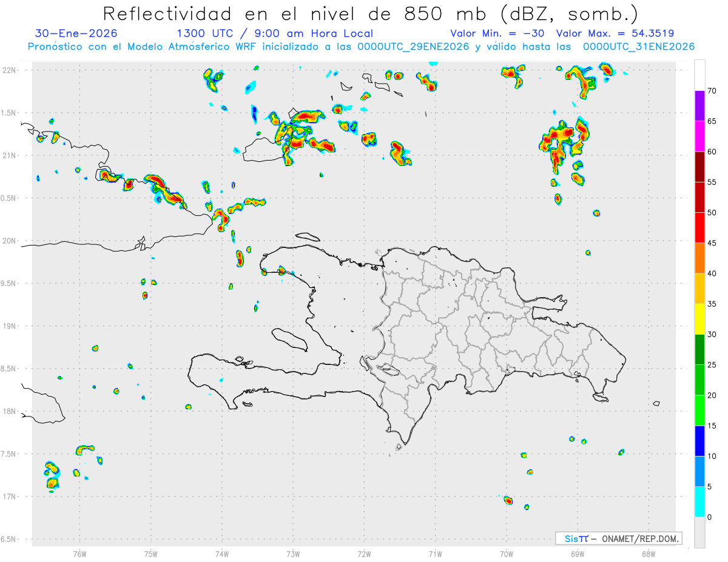728x562 pixels.
Task: Click the color bar value label 35
Action: tap(712, 304)
